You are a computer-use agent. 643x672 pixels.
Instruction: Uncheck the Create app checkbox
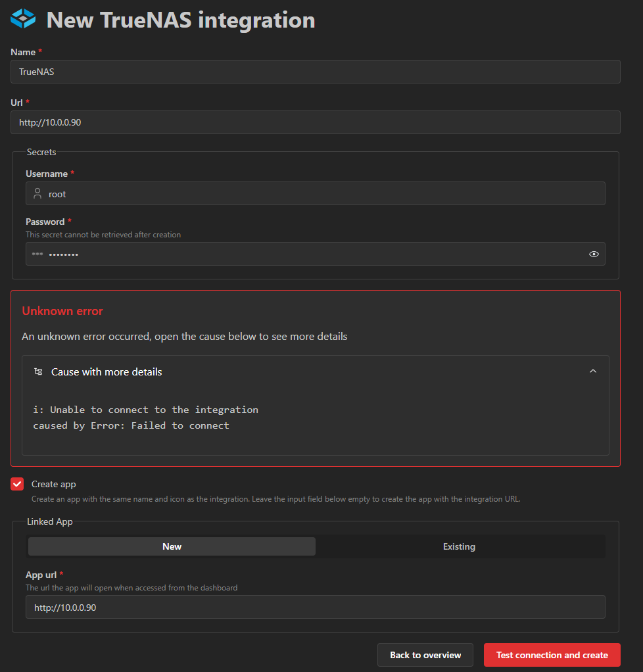coord(17,485)
